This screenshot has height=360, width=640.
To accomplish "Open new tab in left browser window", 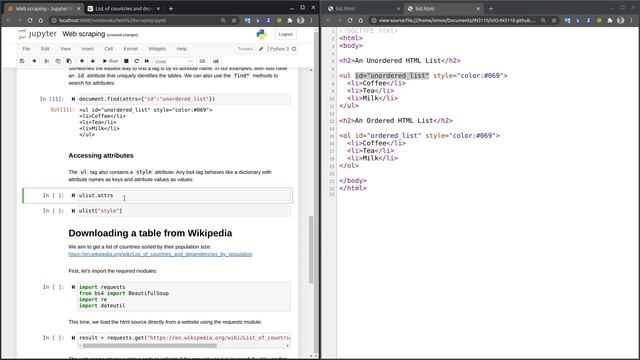I will point(171,8).
